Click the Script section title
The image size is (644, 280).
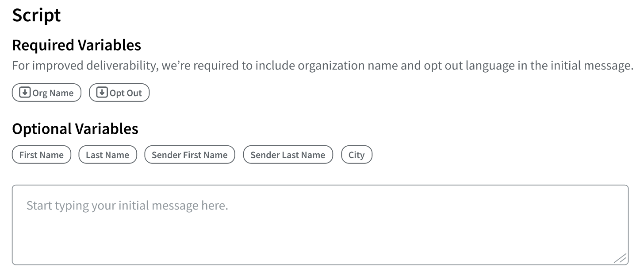(x=37, y=15)
